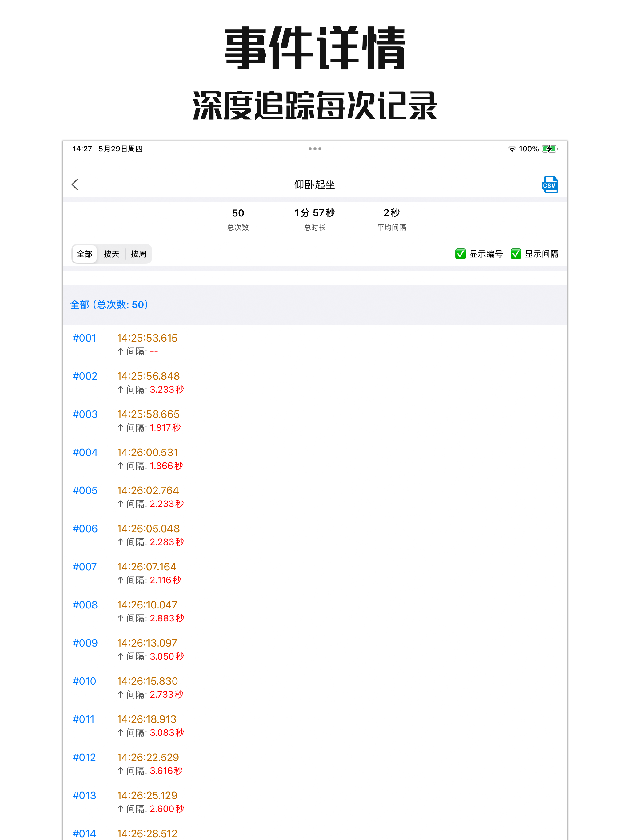Viewport: 630px width, 840px height.
Task: Select record #010
Action: pyautogui.click(x=84, y=681)
